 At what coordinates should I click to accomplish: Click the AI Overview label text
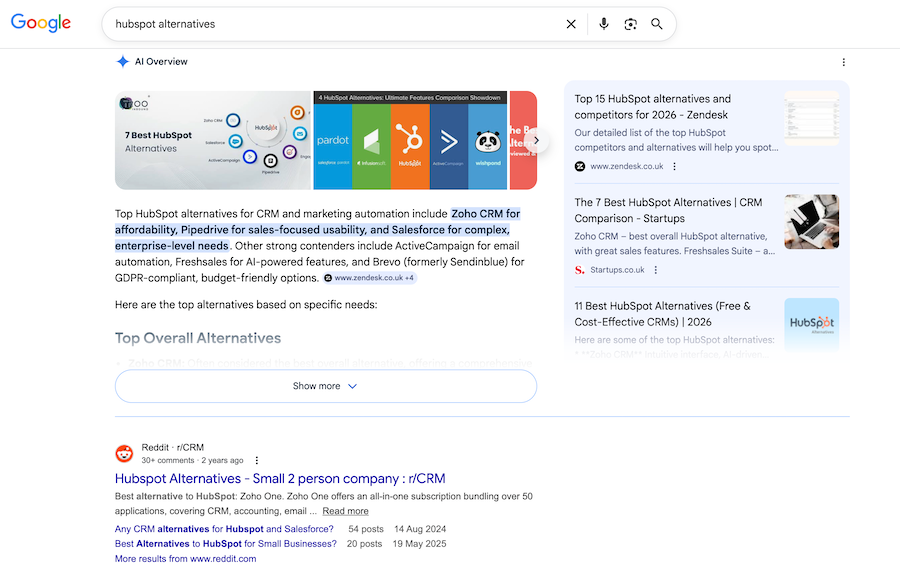[161, 61]
